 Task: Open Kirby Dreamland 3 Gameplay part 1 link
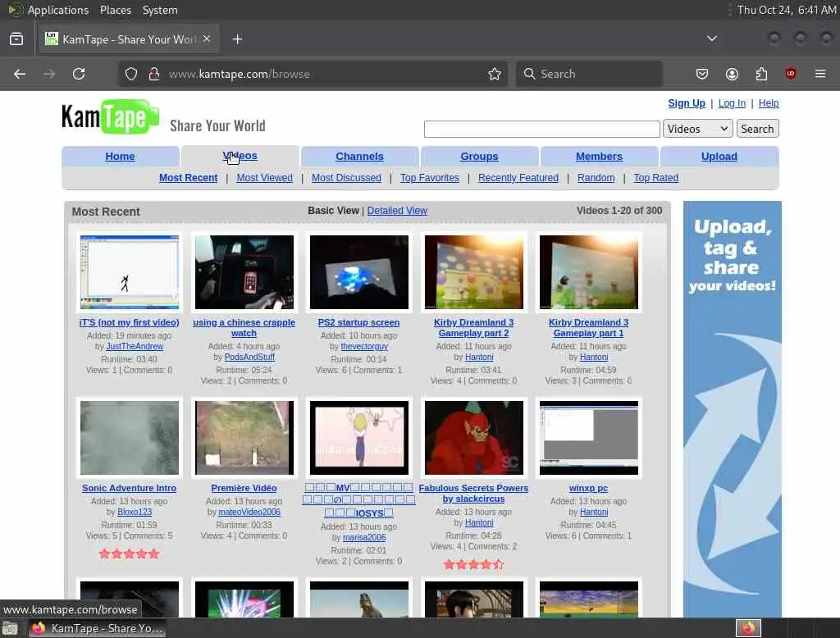(x=589, y=328)
